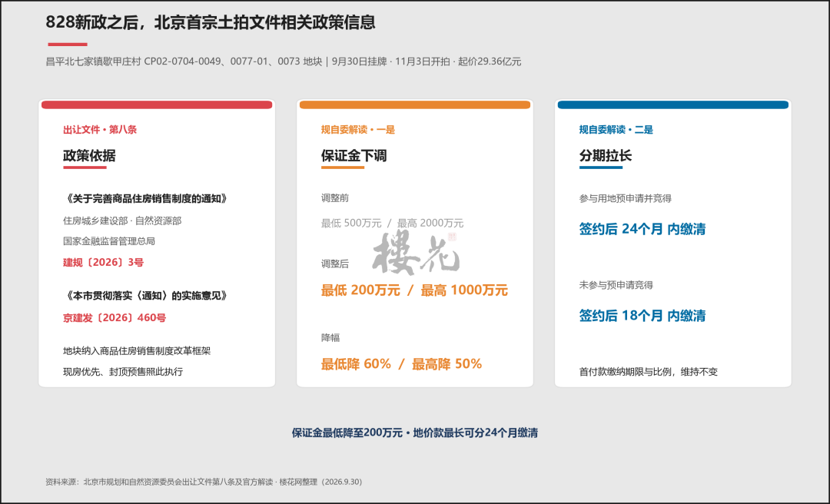Click the label "降幅"
The width and height of the screenshot is (830, 504).
click(x=330, y=338)
